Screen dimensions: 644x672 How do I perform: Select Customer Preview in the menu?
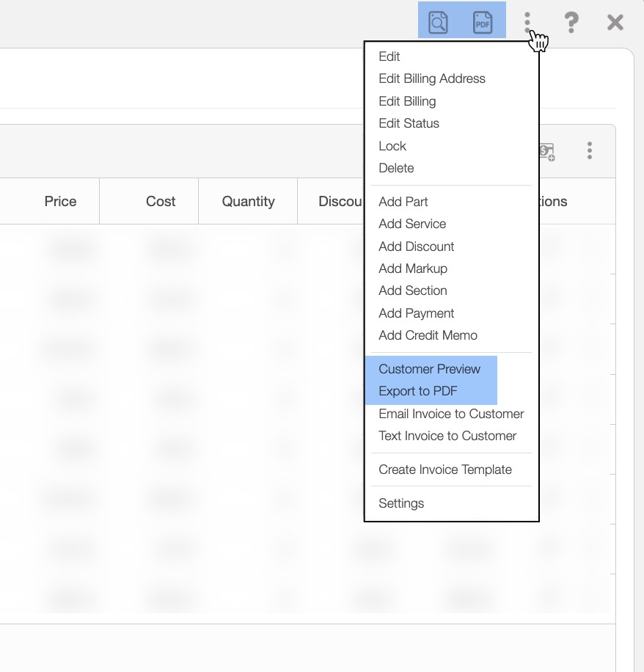click(429, 369)
